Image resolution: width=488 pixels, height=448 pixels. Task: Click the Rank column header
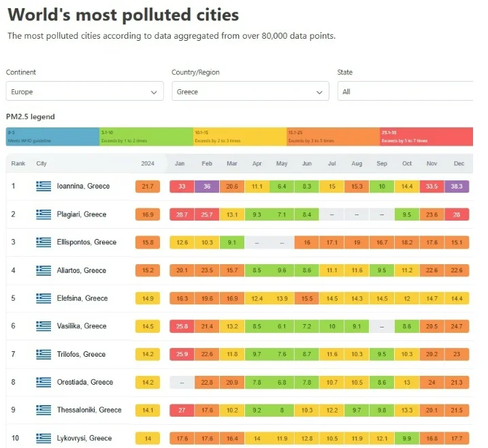pos(18,163)
